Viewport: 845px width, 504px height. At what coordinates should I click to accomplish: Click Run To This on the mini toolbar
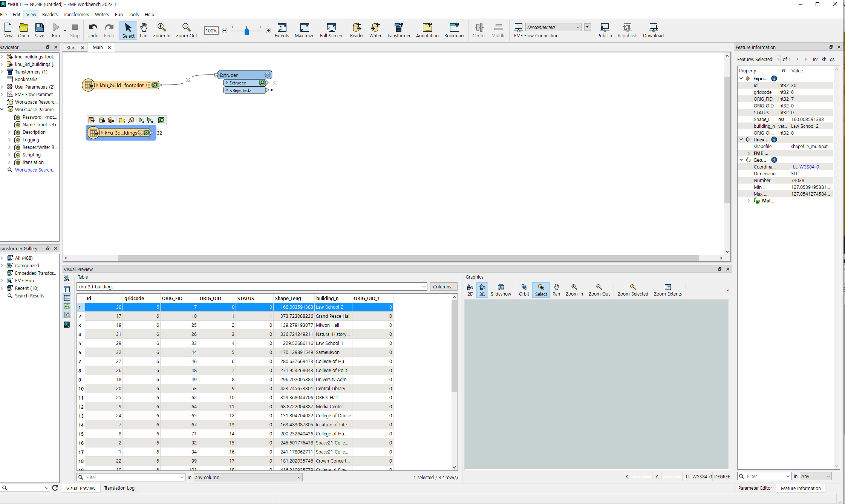[141, 120]
